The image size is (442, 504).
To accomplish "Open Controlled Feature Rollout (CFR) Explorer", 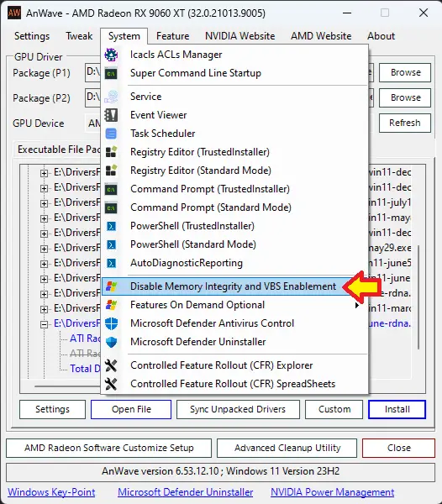I will tap(234, 365).
